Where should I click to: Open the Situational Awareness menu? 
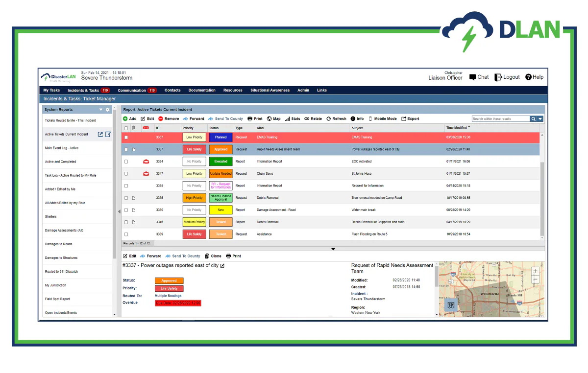(x=270, y=90)
